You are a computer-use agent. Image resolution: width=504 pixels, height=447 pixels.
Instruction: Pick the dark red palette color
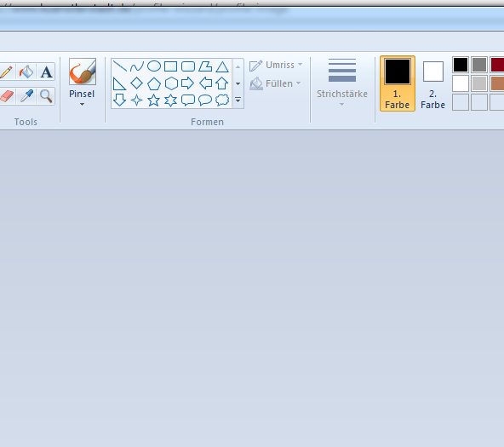(497, 65)
